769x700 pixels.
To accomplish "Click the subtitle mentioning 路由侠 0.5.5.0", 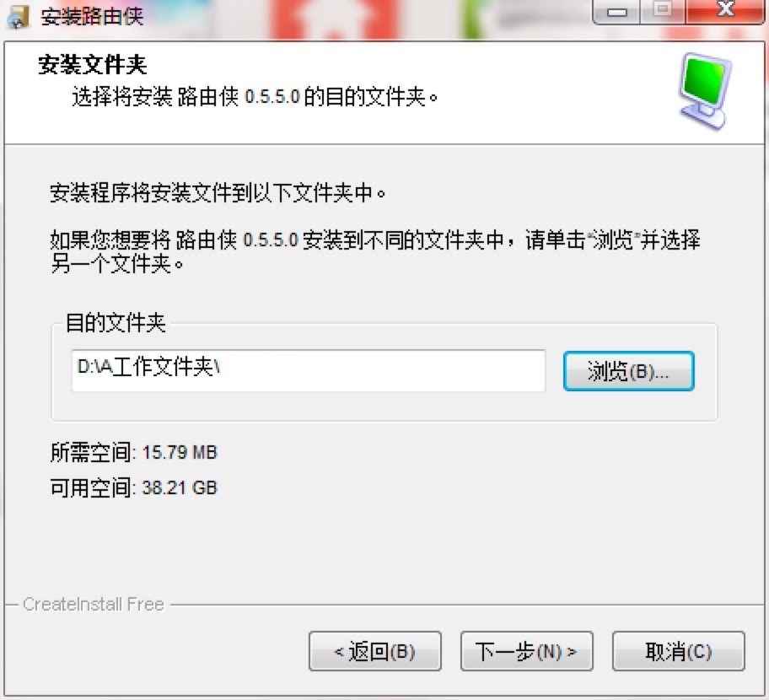I will click(255, 97).
